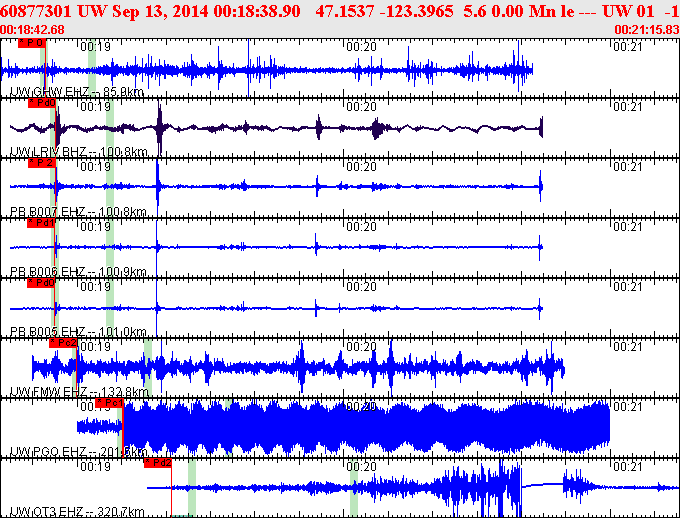Click the station label UW GHW EHZ -- 85.0km

(x=77, y=92)
